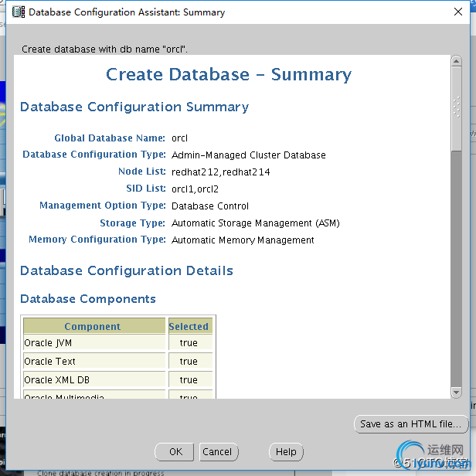The width and height of the screenshot is (476, 476).
Task: Click true value for Oracle XML DB
Action: click(189, 379)
